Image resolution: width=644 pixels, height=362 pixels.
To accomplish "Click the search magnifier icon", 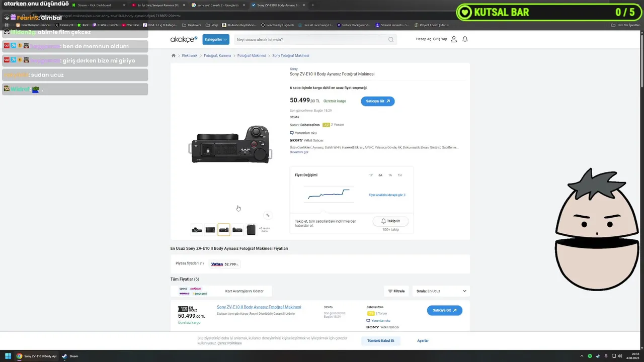I will pos(391,39).
